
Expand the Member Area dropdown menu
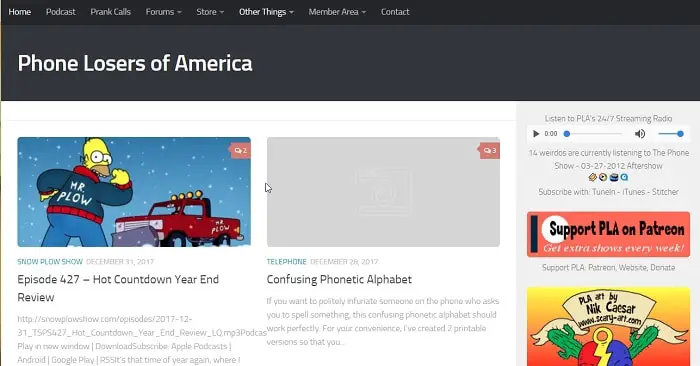[337, 12]
